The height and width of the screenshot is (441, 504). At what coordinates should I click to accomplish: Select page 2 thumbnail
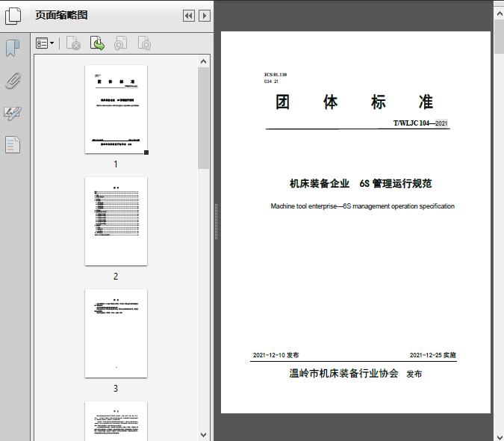[116, 221]
